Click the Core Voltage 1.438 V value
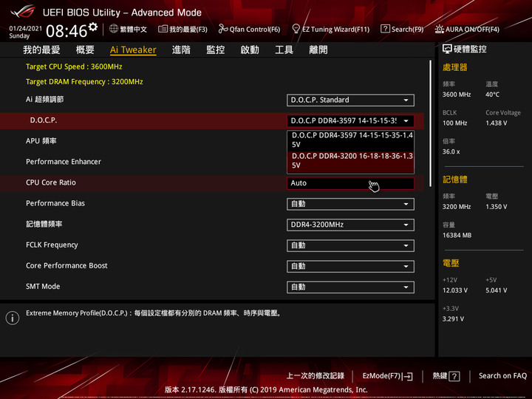 (496, 123)
